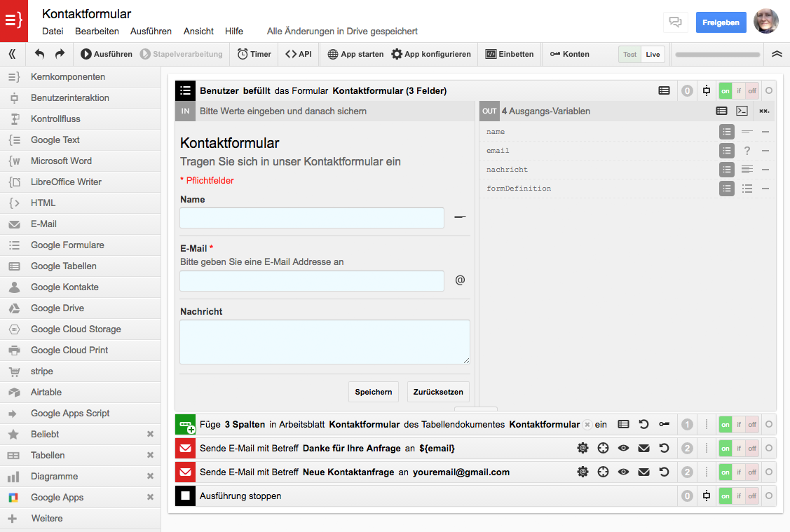
Task: Remove Diagramme from sidebar
Action: 150,476
